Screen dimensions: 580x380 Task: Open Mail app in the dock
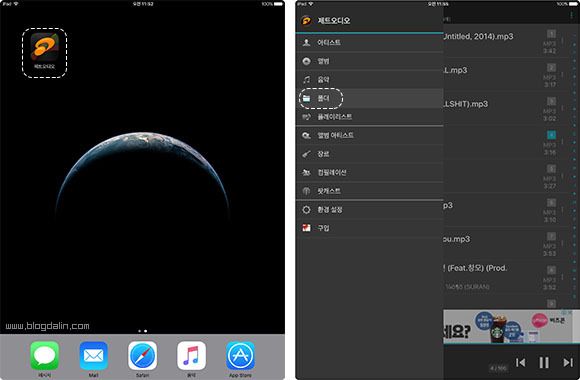94,356
